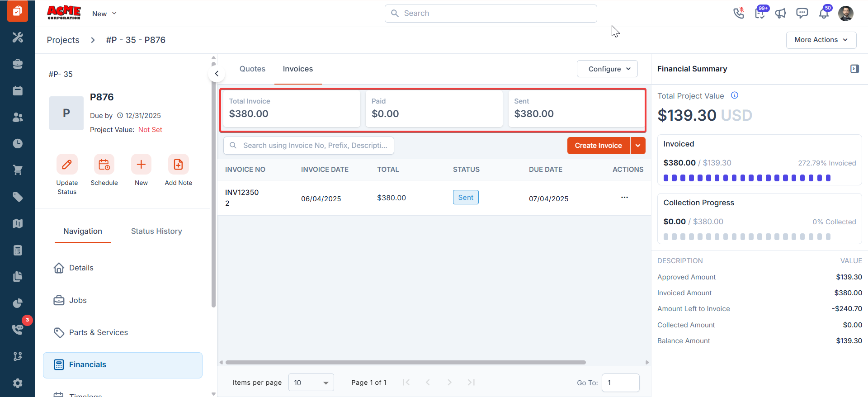868x397 pixels.
Task: Select the Status History tab
Action: tap(156, 231)
